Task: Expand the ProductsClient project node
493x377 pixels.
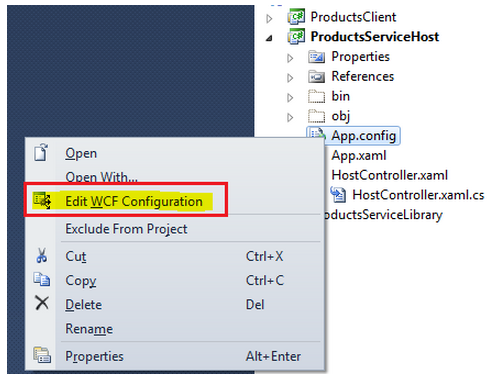Action: (x=269, y=19)
